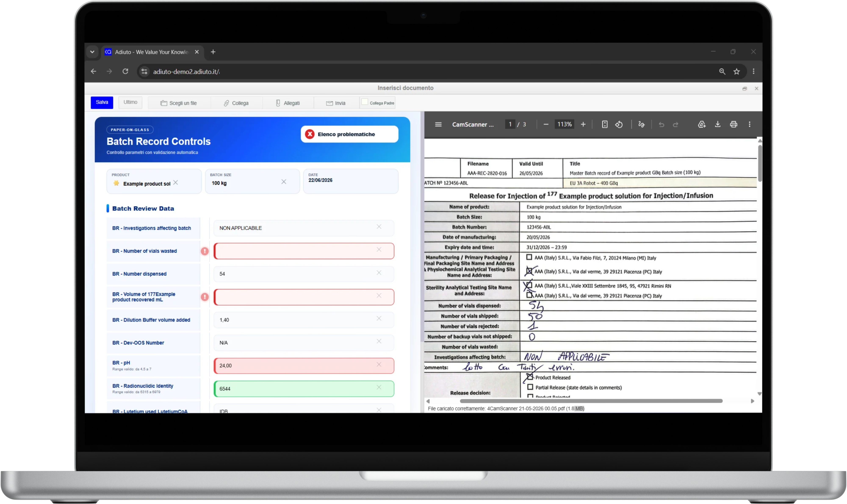Select the Collega toolbar item

(x=236, y=103)
